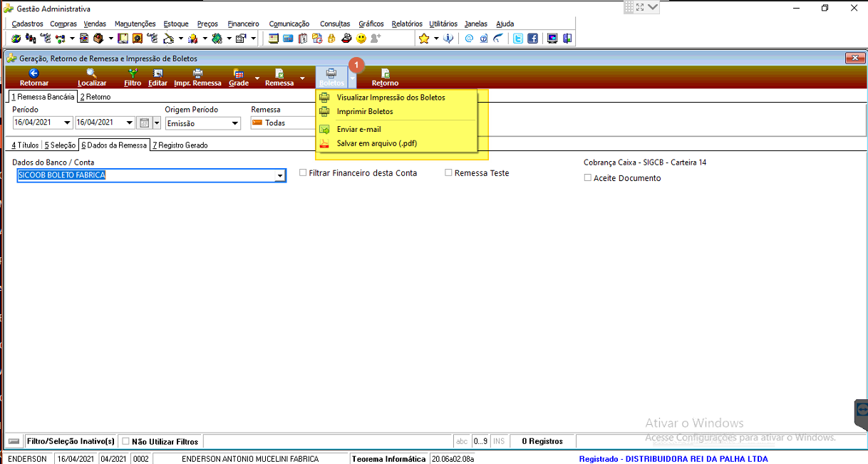
Task: Click the Twitter bird icon
Action: tap(518, 38)
